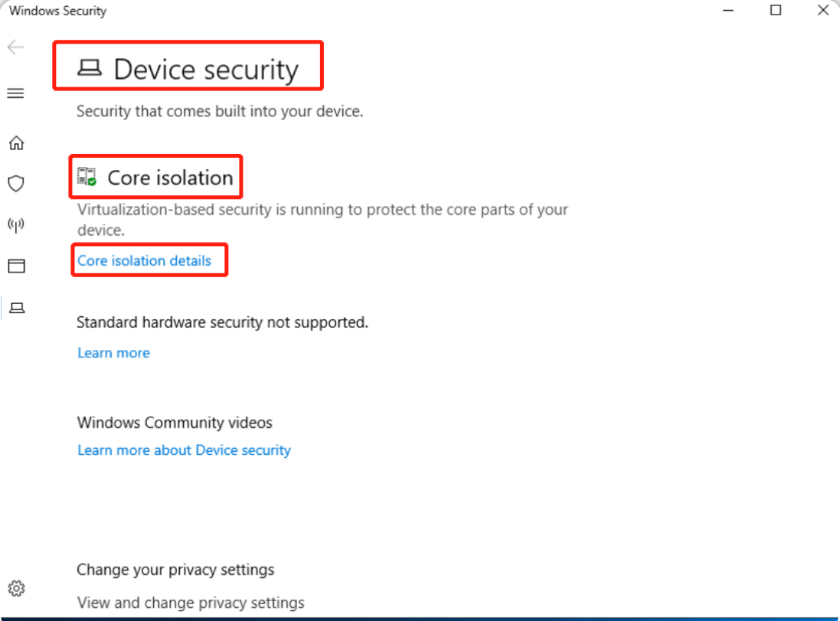The width and height of the screenshot is (840, 621).
Task: Open Core isolation details link
Action: (144, 260)
